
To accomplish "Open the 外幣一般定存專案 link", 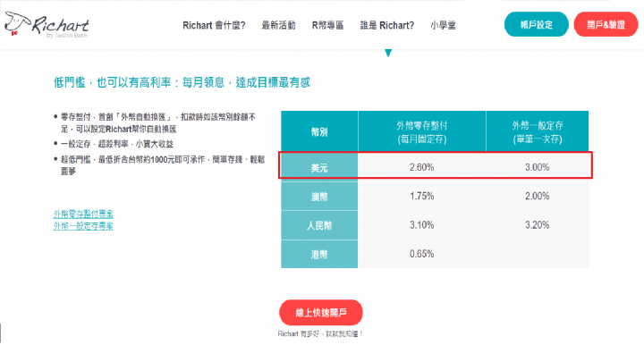I will pos(83,226).
